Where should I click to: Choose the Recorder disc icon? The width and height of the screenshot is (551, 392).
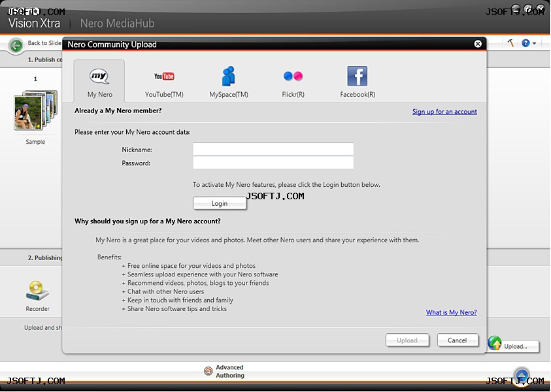coord(37,291)
